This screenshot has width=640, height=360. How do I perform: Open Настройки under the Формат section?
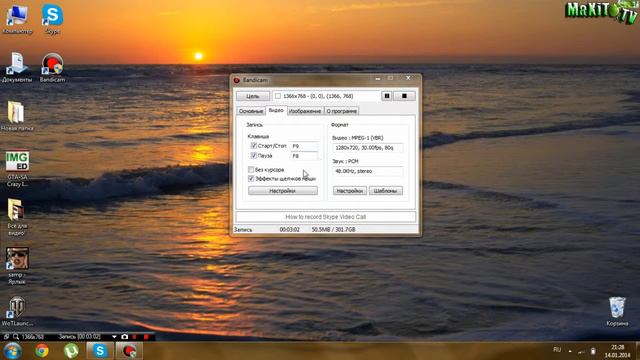(x=349, y=191)
